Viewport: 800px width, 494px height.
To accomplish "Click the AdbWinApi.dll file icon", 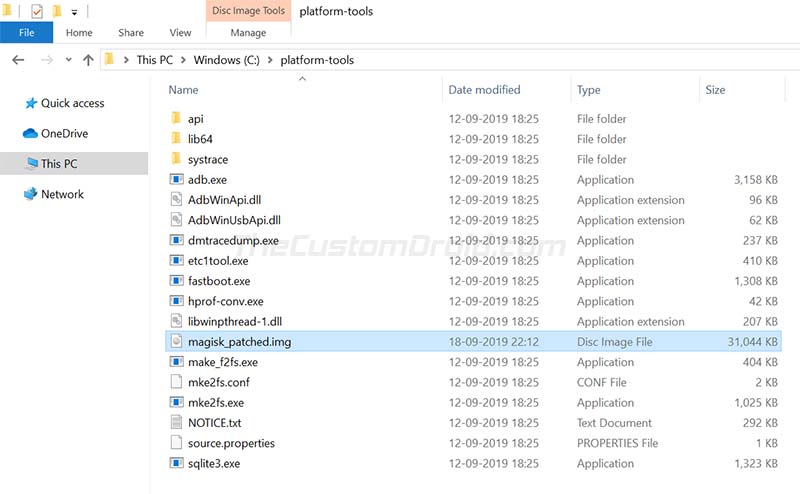I will (176, 200).
